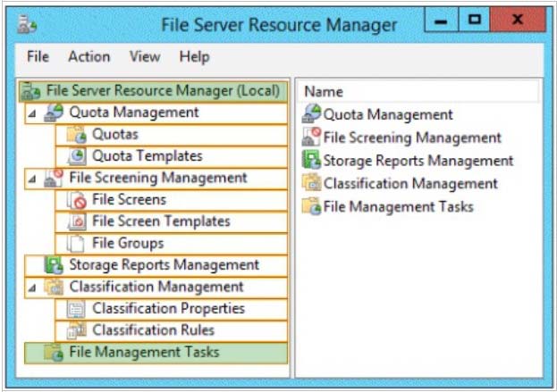Click the Name column header

[x=418, y=91]
